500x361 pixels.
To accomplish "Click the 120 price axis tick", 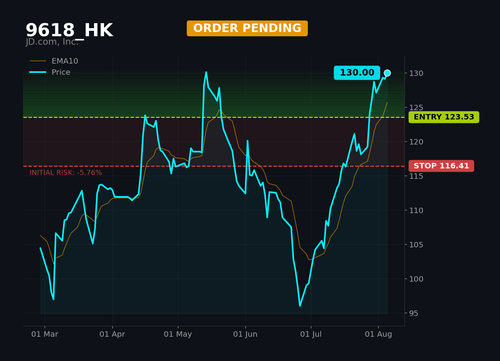I will coord(416,142).
